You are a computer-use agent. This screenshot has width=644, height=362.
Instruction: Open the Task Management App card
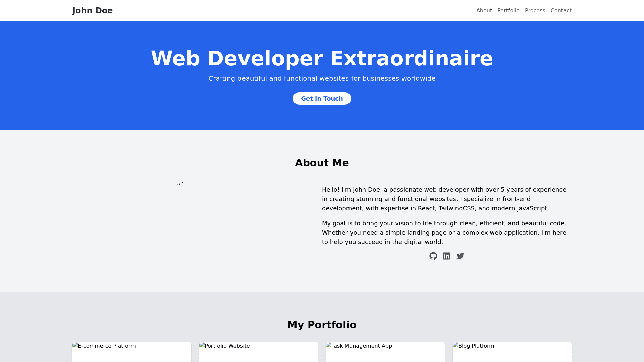coord(385,352)
